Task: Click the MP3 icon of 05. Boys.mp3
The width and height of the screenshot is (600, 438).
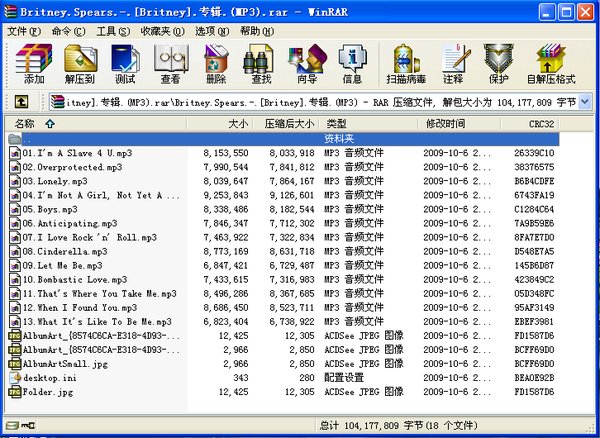Action: tap(15, 209)
